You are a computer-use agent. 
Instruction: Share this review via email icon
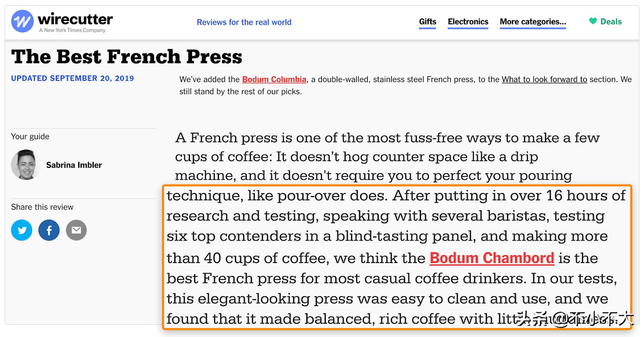(x=76, y=230)
